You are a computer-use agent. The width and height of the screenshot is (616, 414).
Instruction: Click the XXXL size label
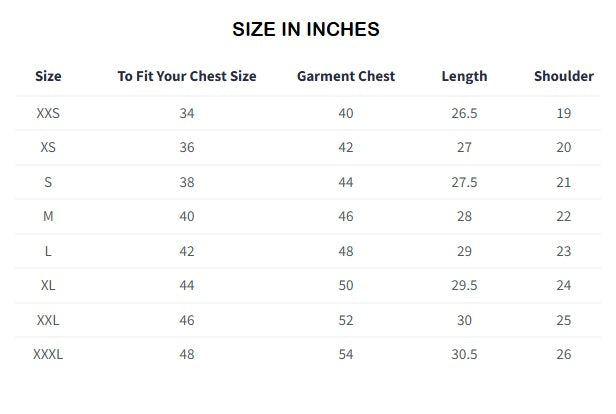click(48, 354)
